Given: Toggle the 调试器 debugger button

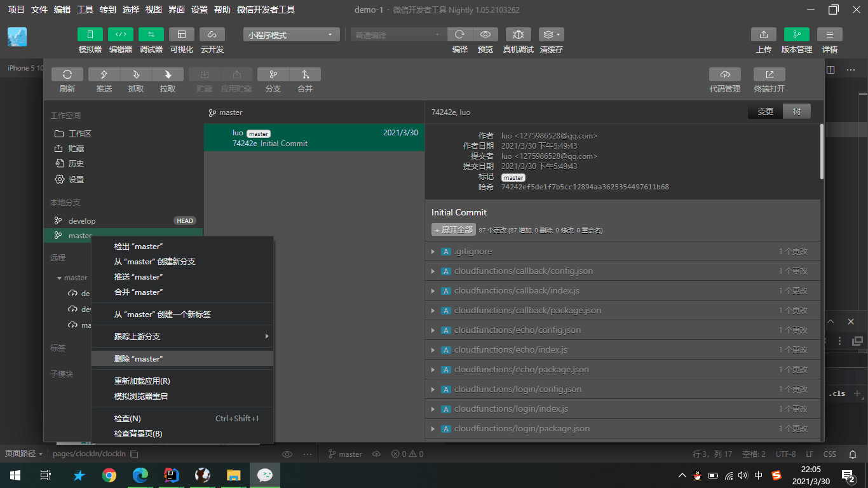Looking at the screenshot, I should (x=151, y=34).
